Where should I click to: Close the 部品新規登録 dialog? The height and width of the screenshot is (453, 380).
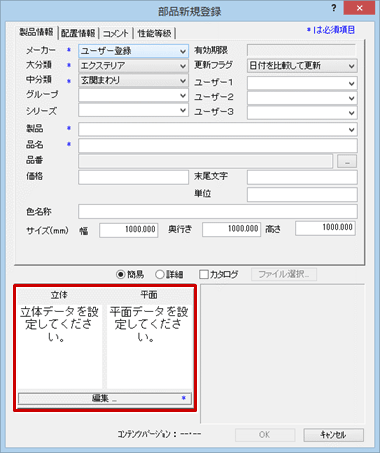tap(359, 8)
